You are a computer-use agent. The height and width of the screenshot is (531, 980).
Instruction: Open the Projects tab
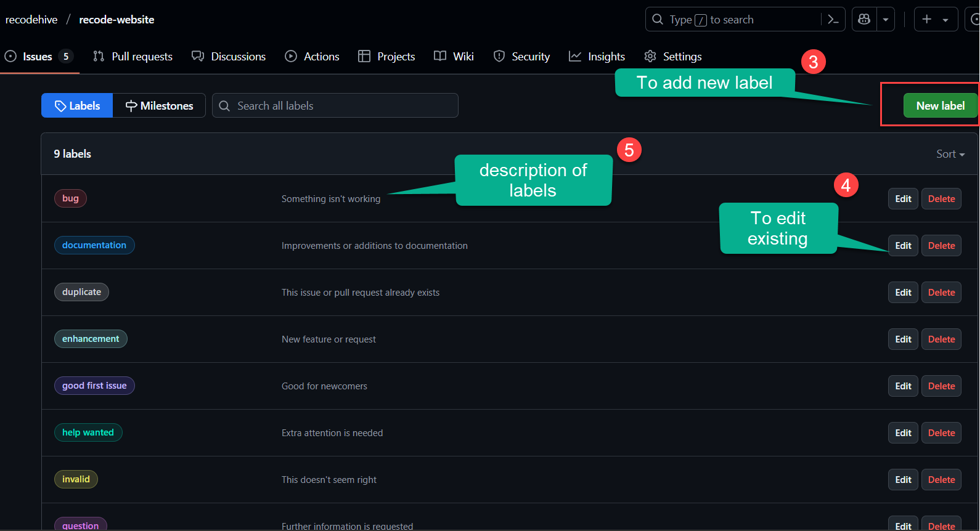[386, 57]
